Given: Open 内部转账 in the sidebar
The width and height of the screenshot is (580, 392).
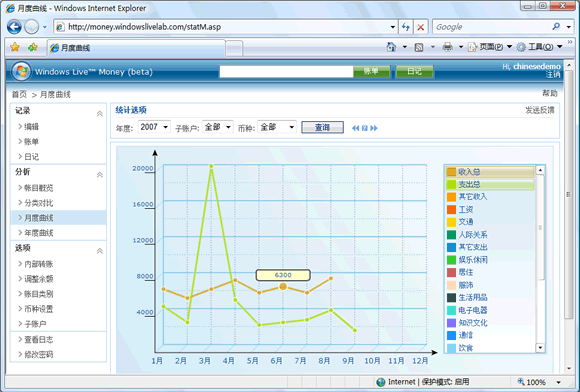Looking at the screenshot, I should click(38, 264).
